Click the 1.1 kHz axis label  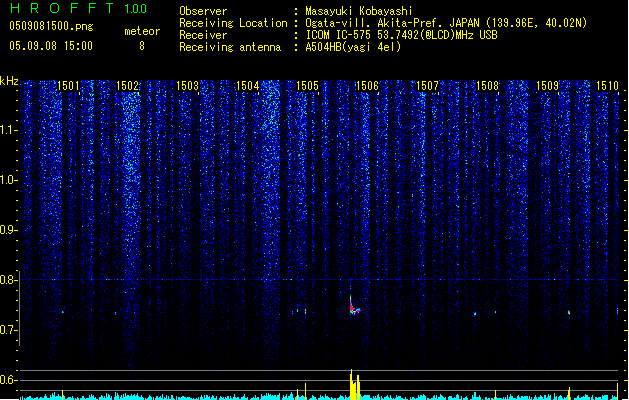(8, 130)
